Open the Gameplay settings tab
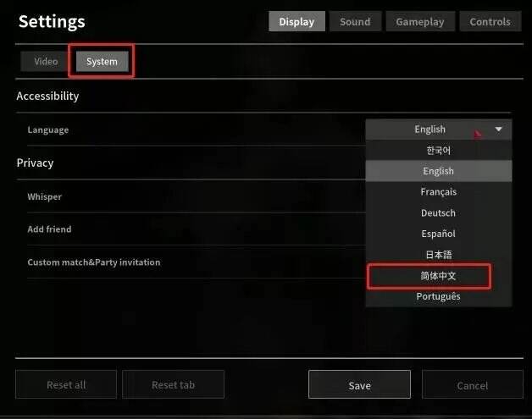 pyautogui.click(x=420, y=22)
